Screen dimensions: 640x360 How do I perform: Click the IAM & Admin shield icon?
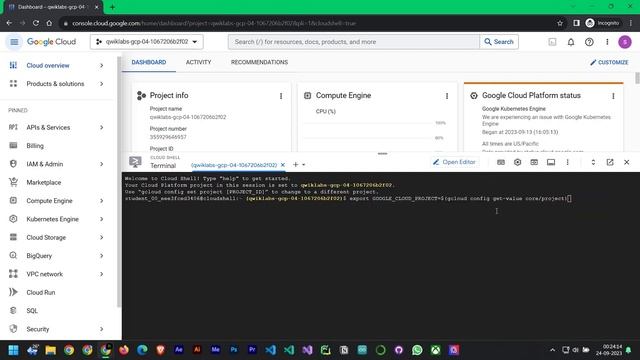click(x=13, y=164)
